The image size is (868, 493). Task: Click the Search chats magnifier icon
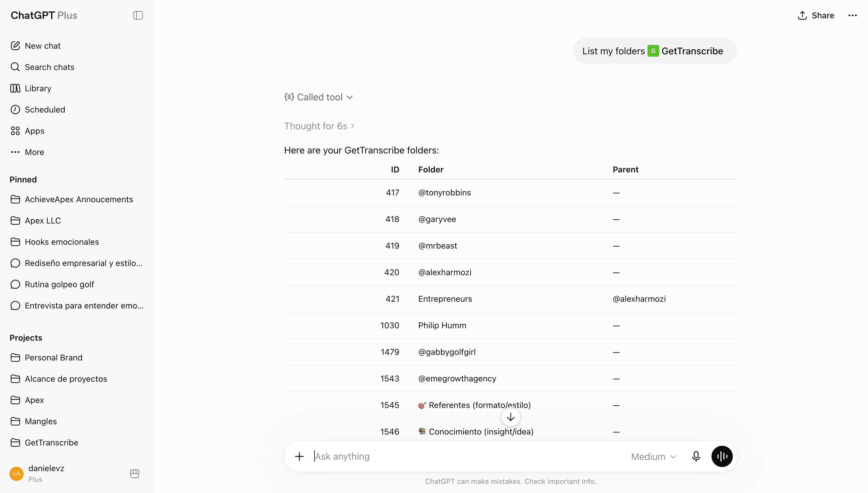coord(15,67)
